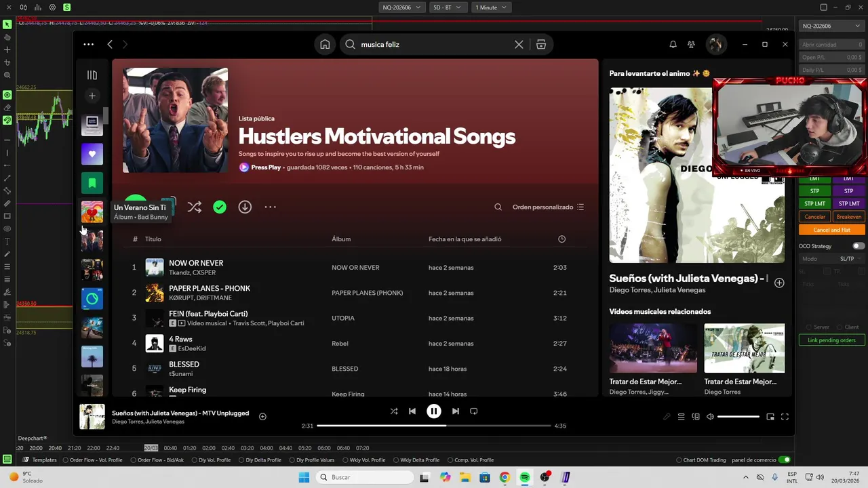Open the Spotify profile avatar
Image resolution: width=868 pixels, height=488 pixels.
click(715, 44)
